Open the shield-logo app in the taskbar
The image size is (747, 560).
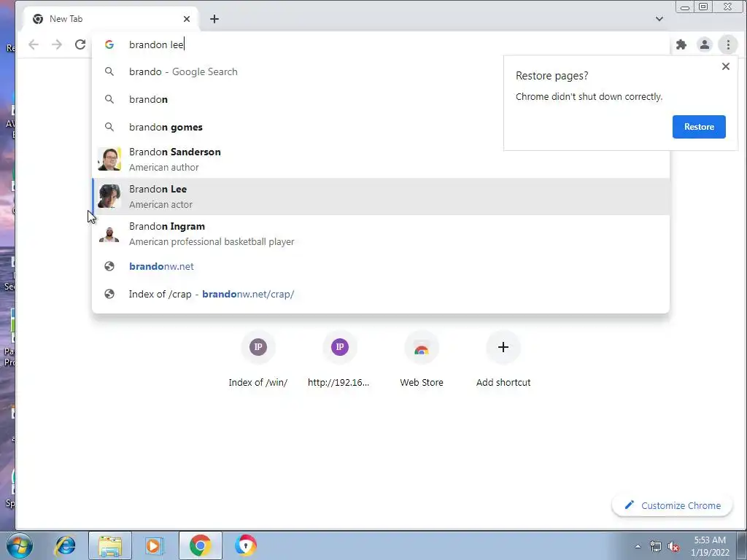click(x=245, y=545)
